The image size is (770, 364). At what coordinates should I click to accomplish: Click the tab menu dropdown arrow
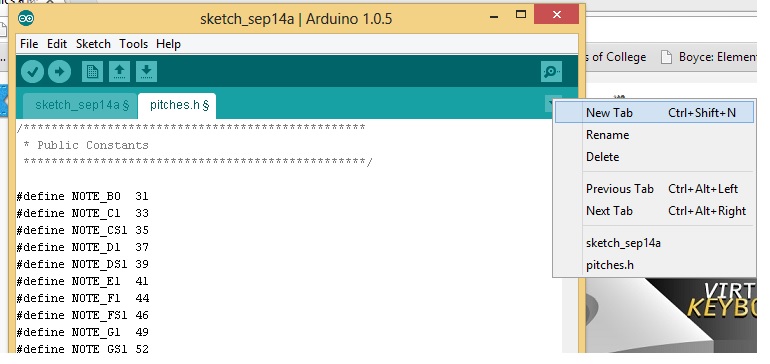(x=550, y=104)
